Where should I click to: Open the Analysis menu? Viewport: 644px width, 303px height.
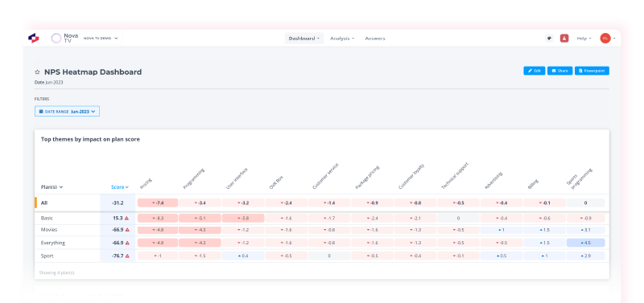342,38
